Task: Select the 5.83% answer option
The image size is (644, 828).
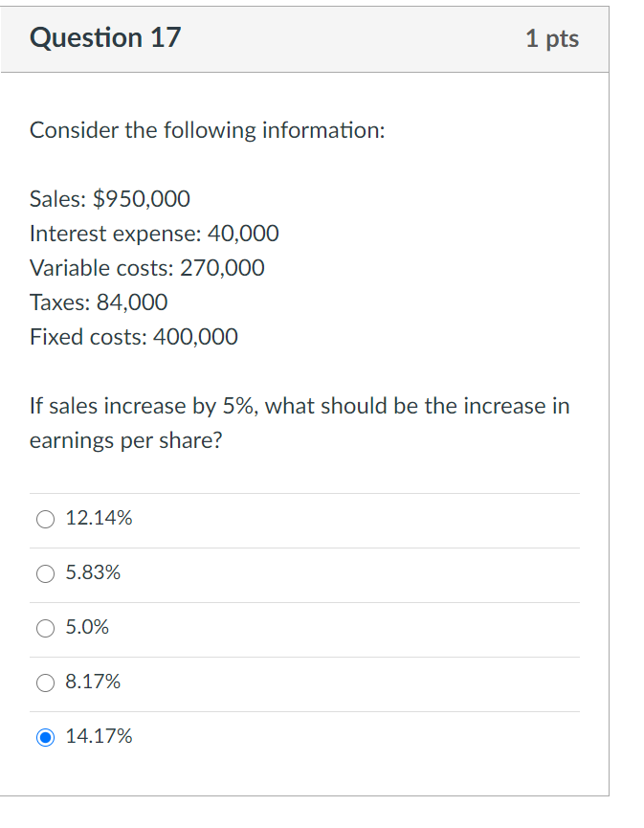Action: point(44,573)
